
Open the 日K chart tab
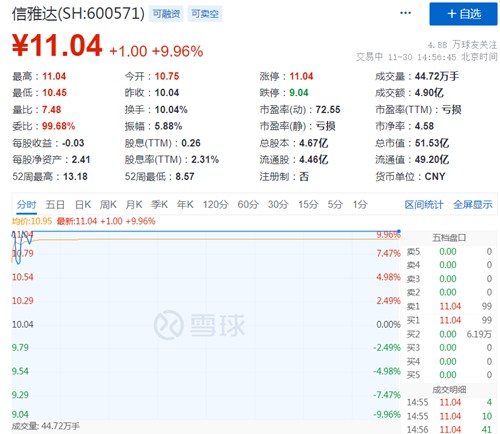(83, 204)
